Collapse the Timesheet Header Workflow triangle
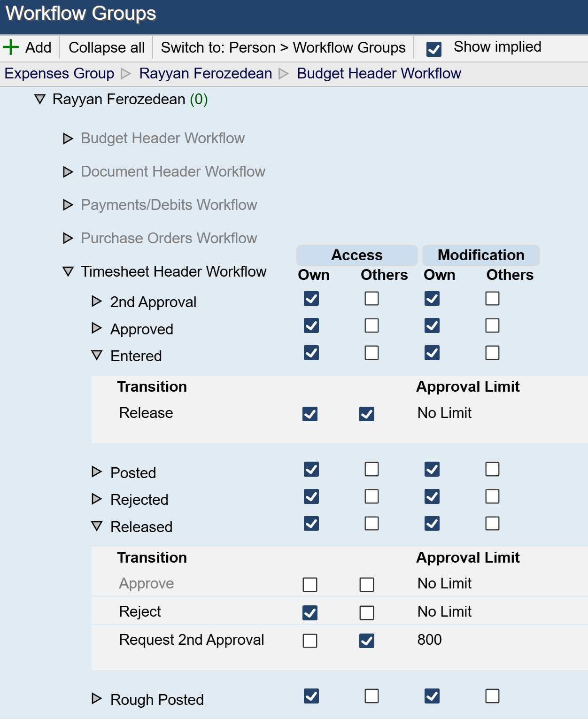 tap(68, 272)
